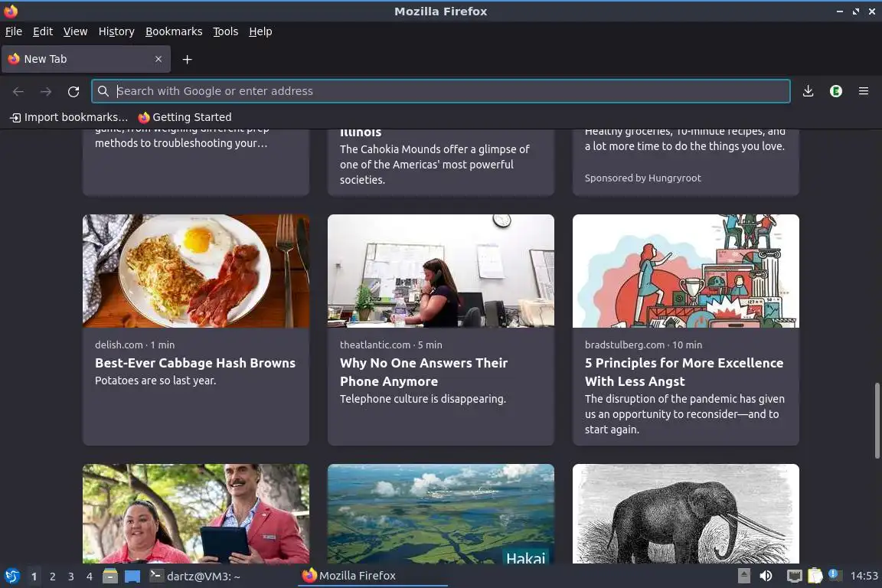Open a new tab with plus button
Viewport: 882px width, 588px height.
pyautogui.click(x=188, y=59)
